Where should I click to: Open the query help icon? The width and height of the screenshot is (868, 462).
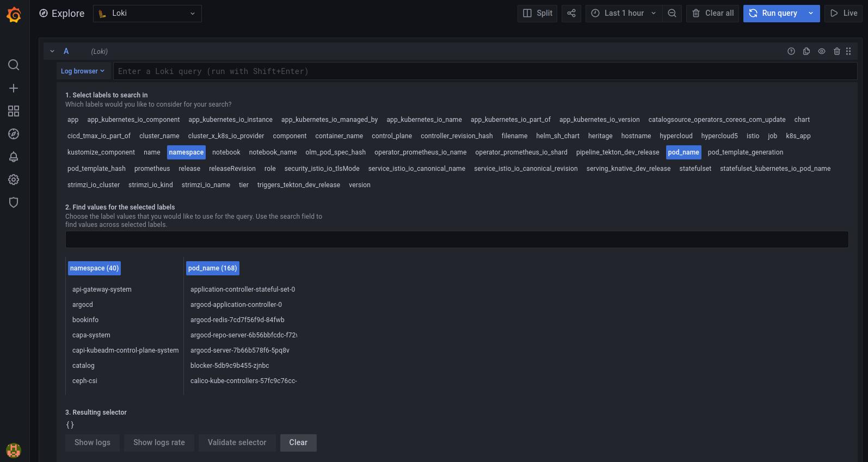coord(791,51)
